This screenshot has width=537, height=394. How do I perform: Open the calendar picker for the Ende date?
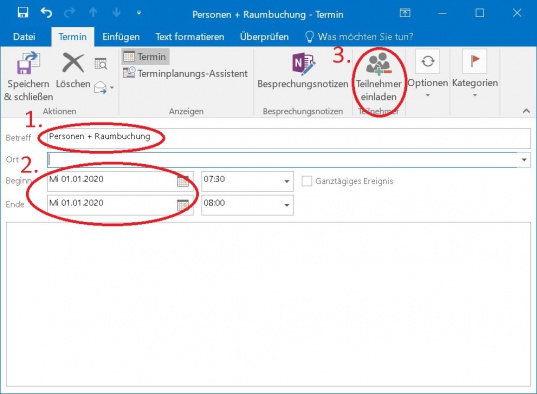tap(183, 205)
